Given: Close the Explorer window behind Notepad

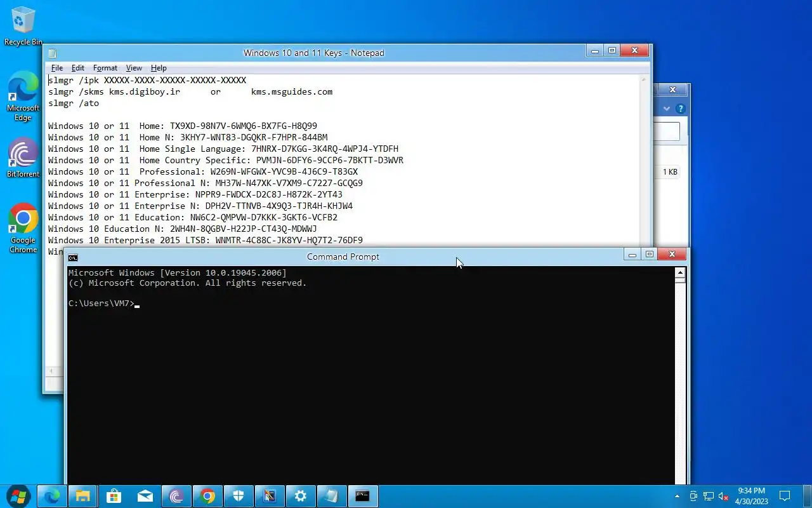Looking at the screenshot, I should pyautogui.click(x=672, y=90).
